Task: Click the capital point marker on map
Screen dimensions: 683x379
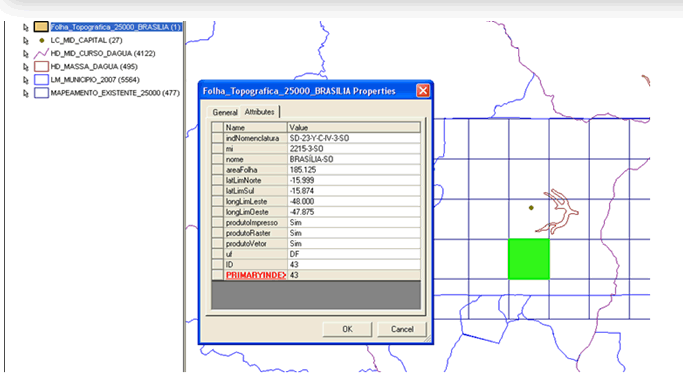Action: (531, 208)
